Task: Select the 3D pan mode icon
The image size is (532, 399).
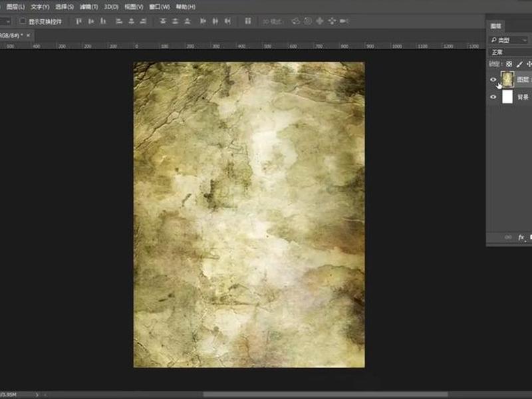Action: [320, 21]
